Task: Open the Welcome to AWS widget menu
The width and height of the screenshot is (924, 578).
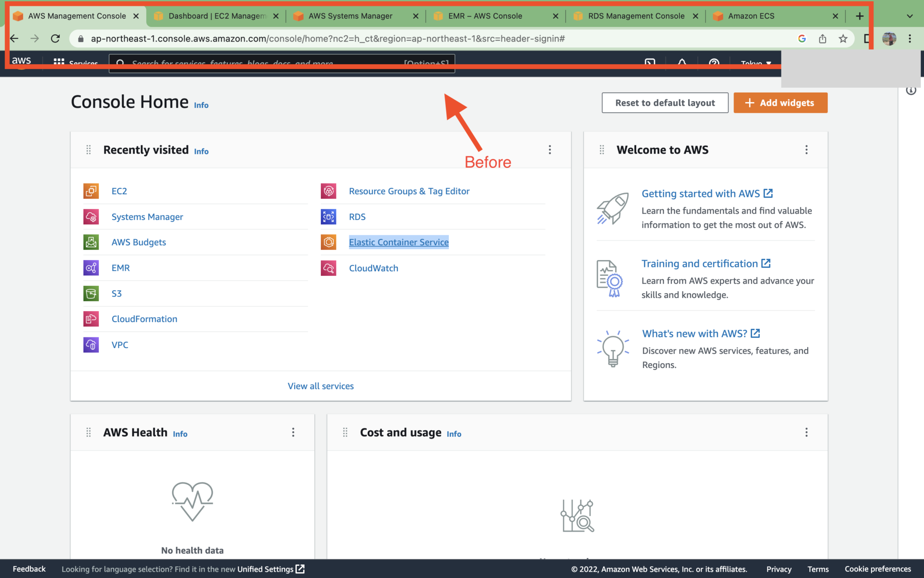Action: click(x=806, y=149)
